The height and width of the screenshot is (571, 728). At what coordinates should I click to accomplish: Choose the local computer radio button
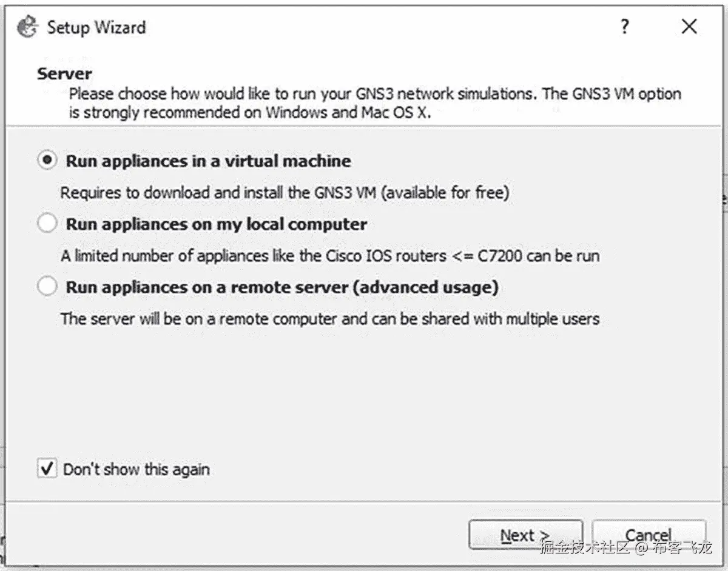[47, 224]
